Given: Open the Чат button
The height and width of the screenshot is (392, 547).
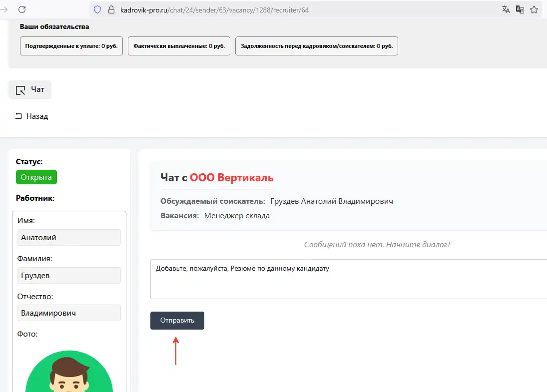Looking at the screenshot, I should 30,90.
